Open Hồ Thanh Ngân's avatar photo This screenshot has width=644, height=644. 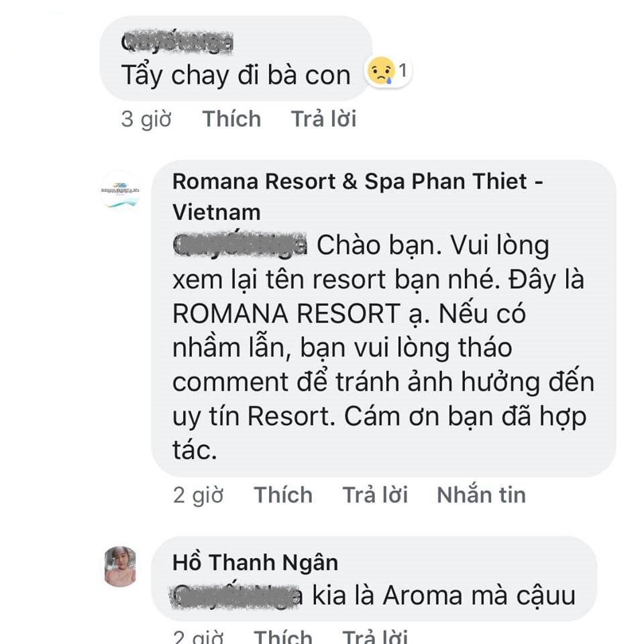tap(120, 566)
